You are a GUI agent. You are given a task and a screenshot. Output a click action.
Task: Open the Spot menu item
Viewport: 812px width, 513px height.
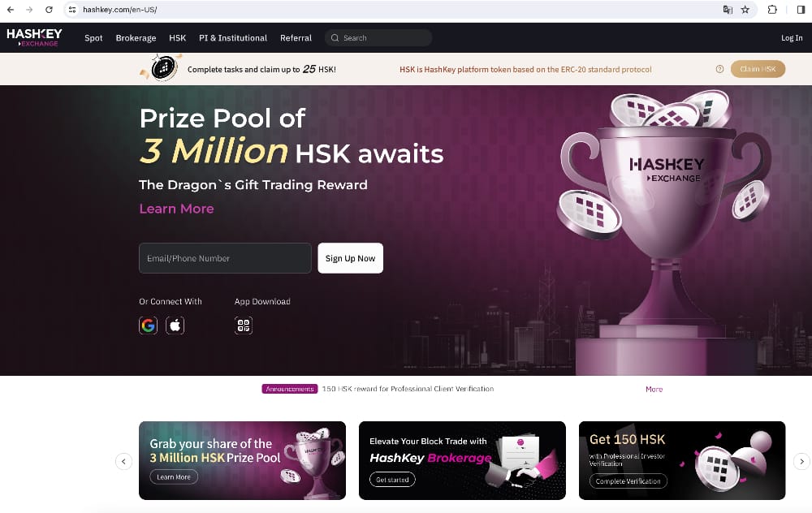click(x=93, y=38)
